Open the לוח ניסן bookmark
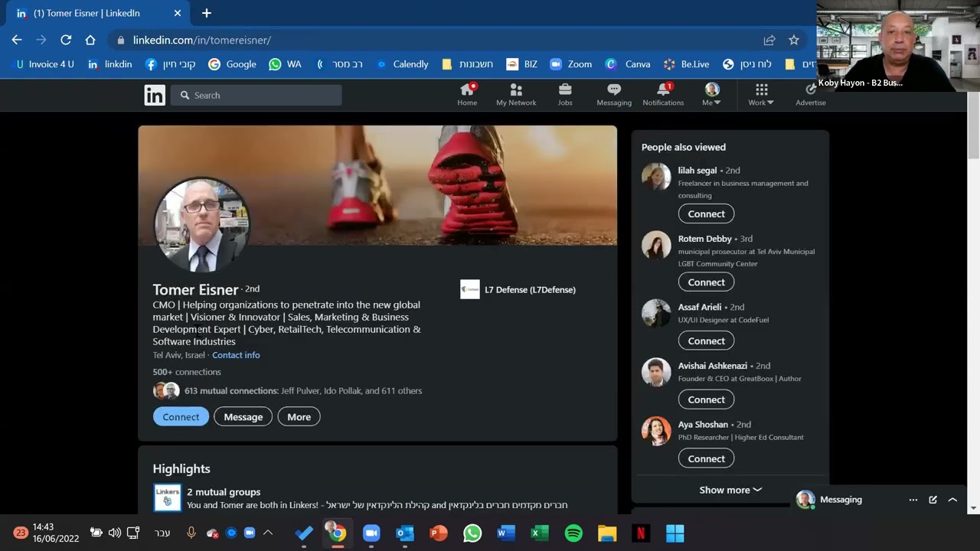The height and width of the screenshot is (551, 980). tap(746, 64)
